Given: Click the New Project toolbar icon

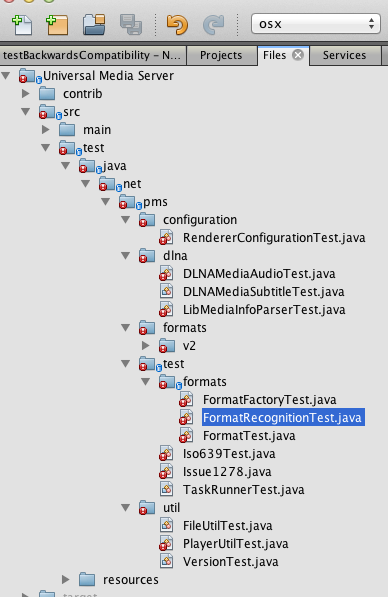Looking at the screenshot, I should pyautogui.click(x=57, y=25).
